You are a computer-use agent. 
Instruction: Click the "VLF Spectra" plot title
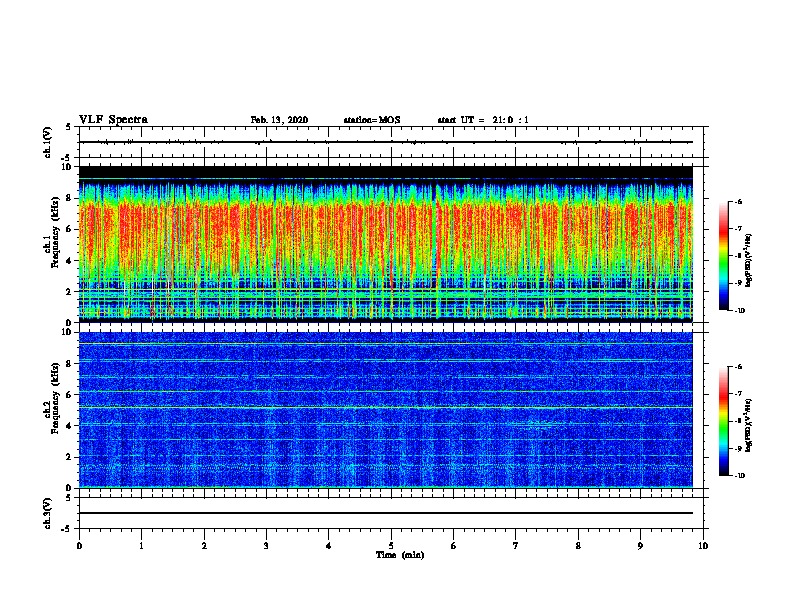(x=113, y=120)
